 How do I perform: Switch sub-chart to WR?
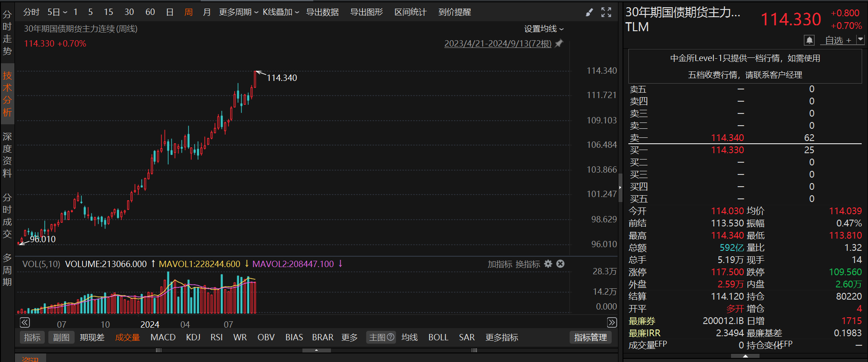pyautogui.click(x=240, y=338)
